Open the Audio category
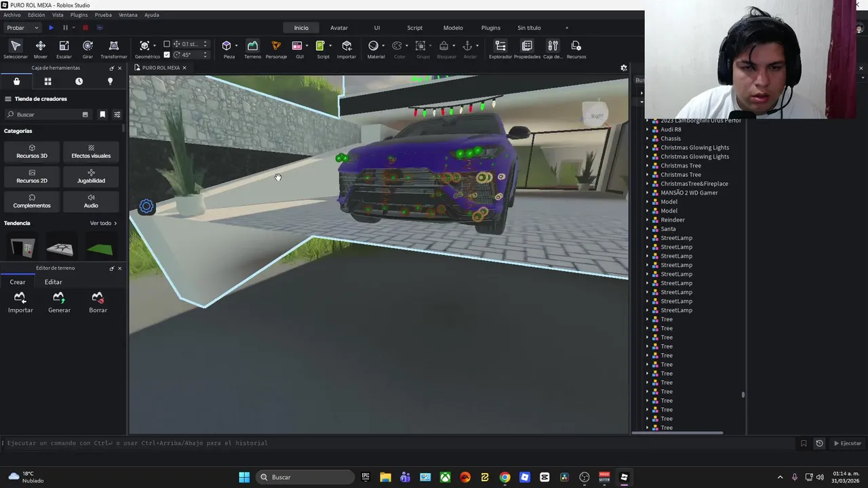The image size is (868, 488). [x=91, y=201]
